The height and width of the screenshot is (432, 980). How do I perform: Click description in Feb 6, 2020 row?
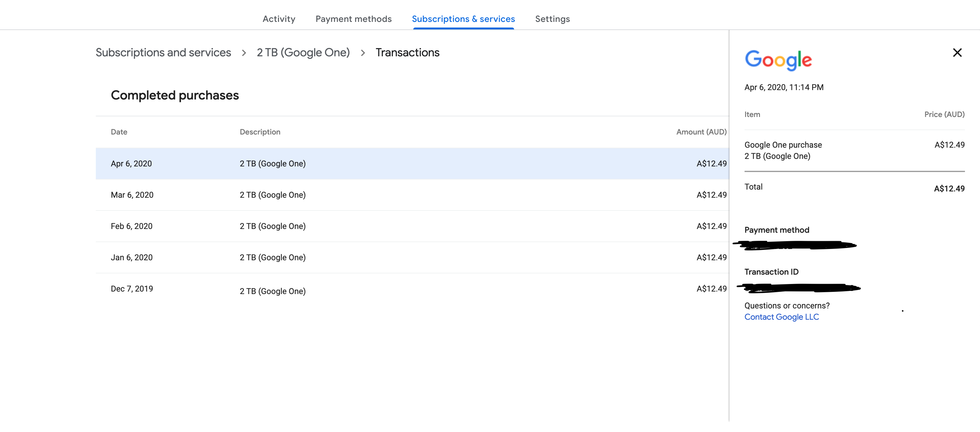272,226
